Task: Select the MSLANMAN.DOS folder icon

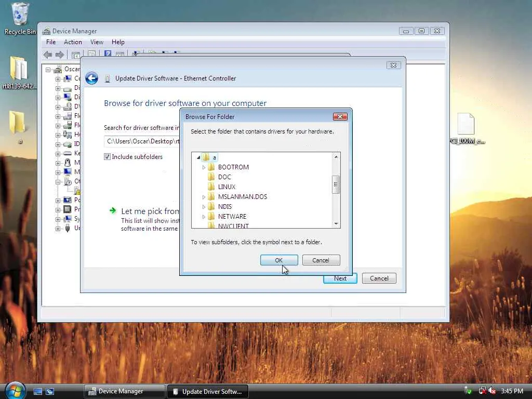Action: click(211, 197)
